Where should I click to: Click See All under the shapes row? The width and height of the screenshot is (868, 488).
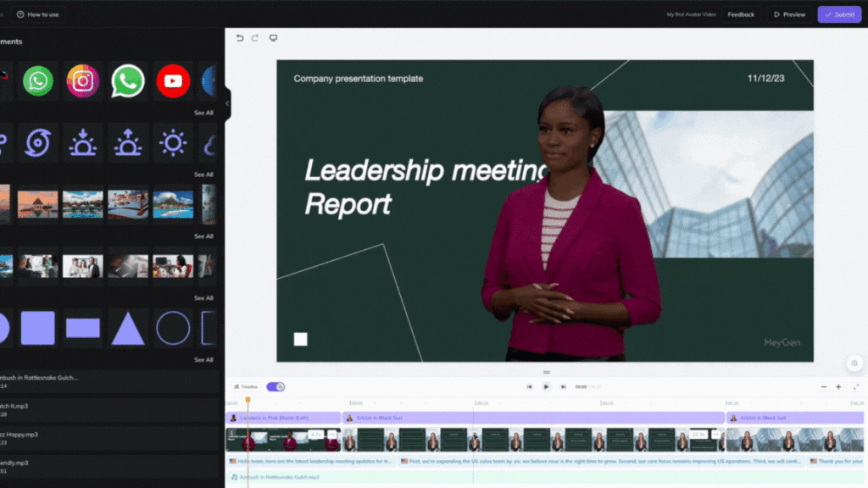click(x=203, y=360)
